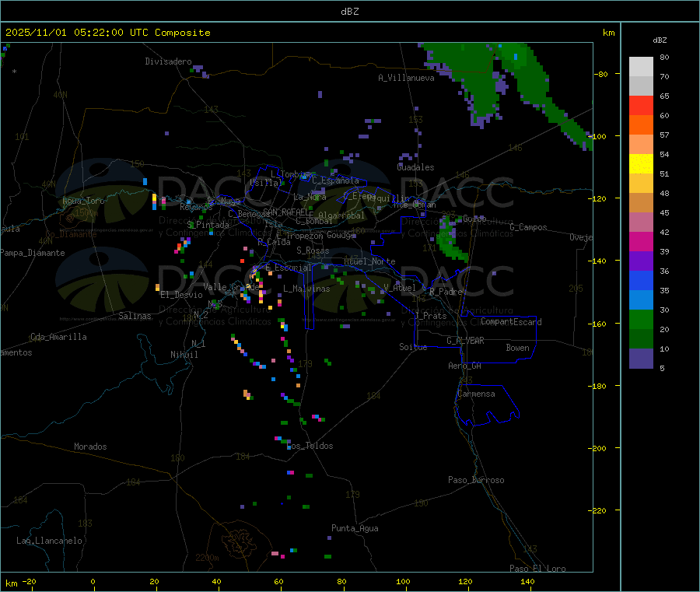Image resolution: width=700 pixels, height=592 pixels.
Task: Click the 'Agua_Toro' map label
Action: pos(83,201)
